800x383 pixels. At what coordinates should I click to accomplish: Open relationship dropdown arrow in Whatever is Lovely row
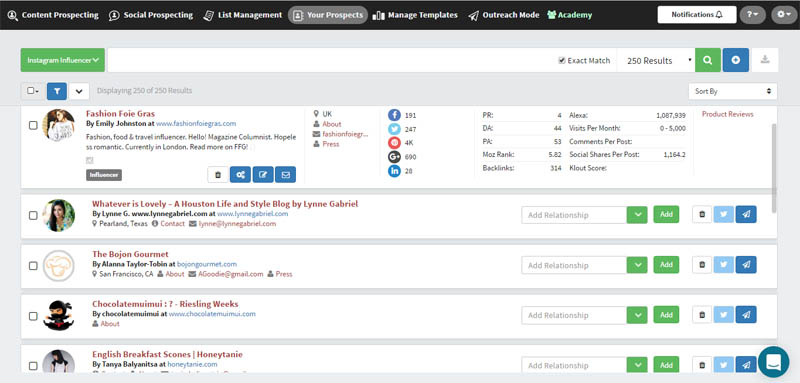click(637, 215)
